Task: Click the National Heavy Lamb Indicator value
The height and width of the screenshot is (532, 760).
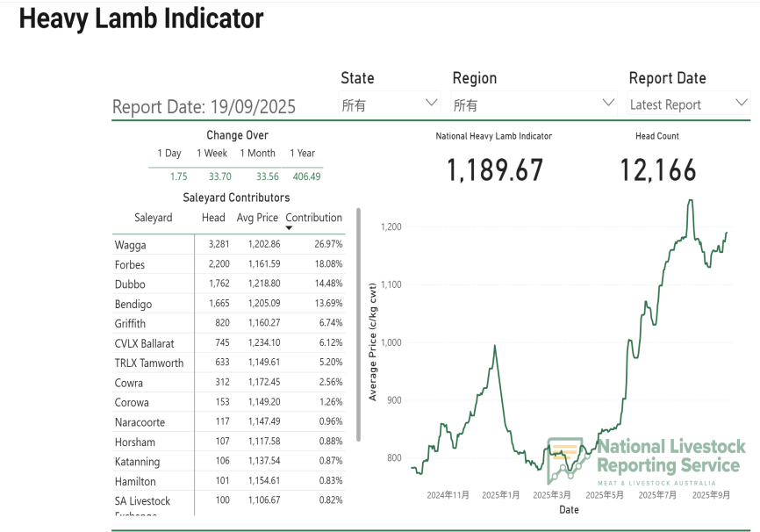Action: coord(495,169)
